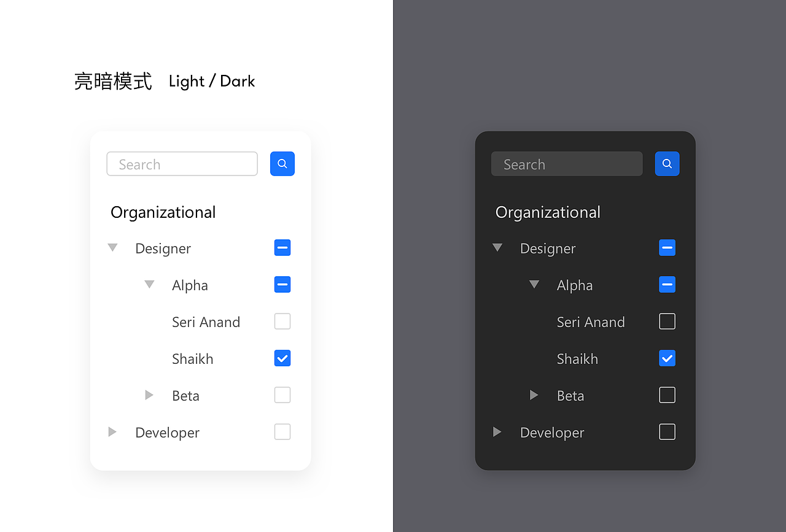Click the blue search button in dark panel
This screenshot has width=786, height=532.
click(667, 164)
